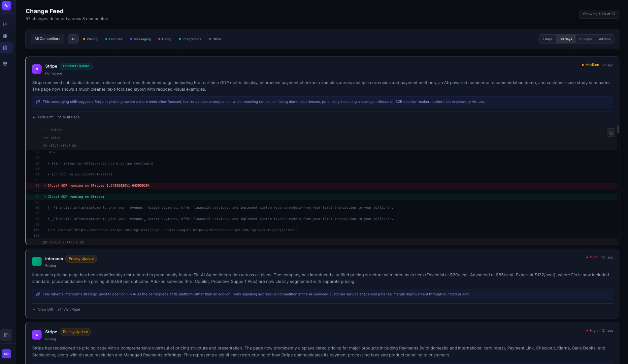Toggle sidebar collapse panel icon

point(6,335)
